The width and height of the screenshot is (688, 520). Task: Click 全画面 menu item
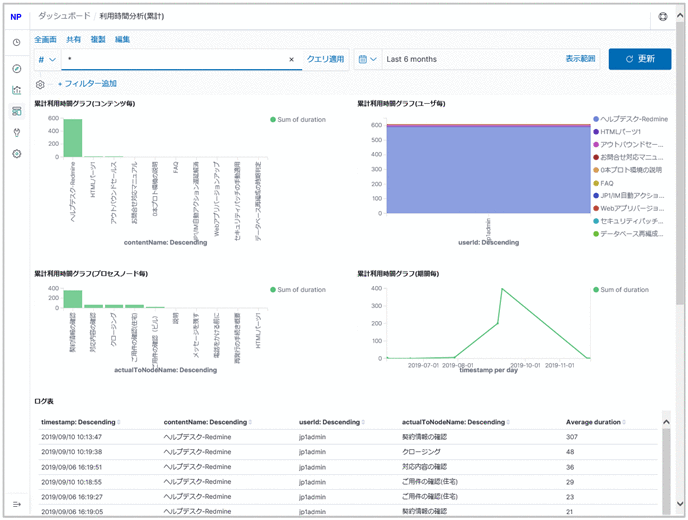45,39
